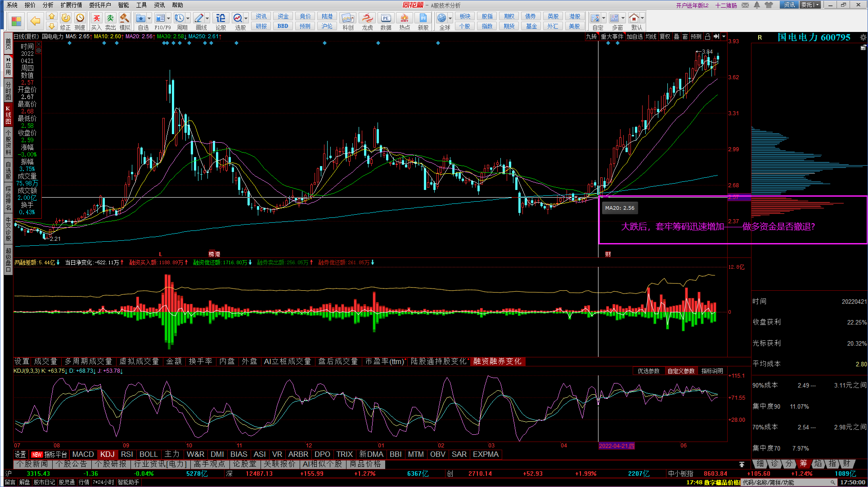
Task: Expand the 周期 period dropdown arrow
Action: tap(188, 18)
